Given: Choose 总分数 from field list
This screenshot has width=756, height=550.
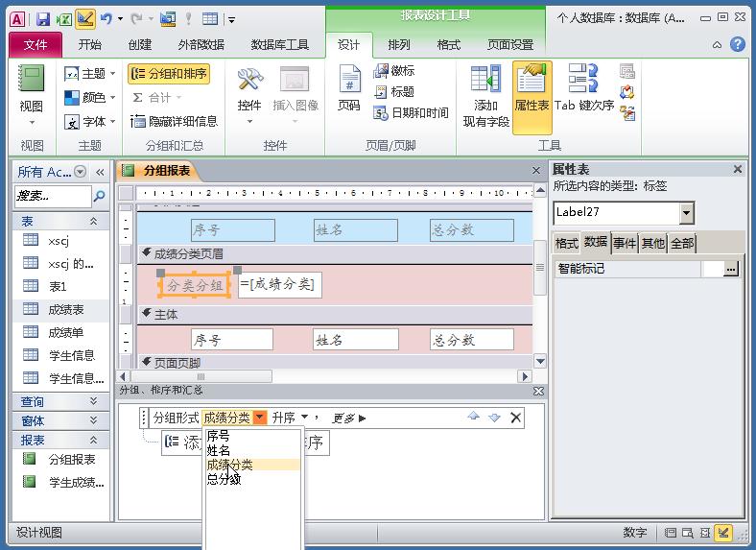Looking at the screenshot, I should (253, 479).
